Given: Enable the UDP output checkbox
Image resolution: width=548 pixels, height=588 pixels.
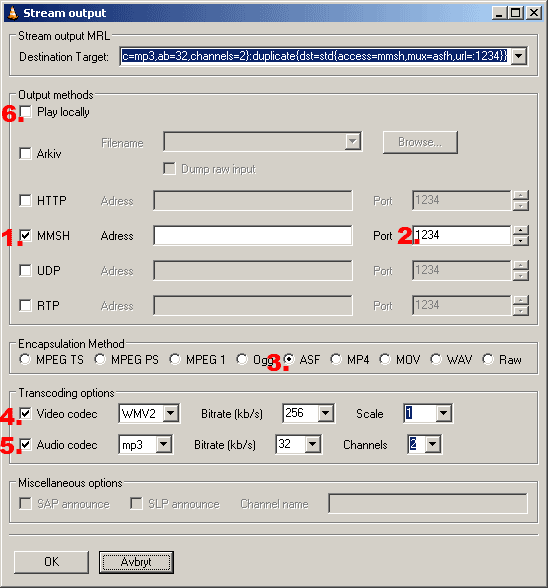Looking at the screenshot, I should [26, 270].
